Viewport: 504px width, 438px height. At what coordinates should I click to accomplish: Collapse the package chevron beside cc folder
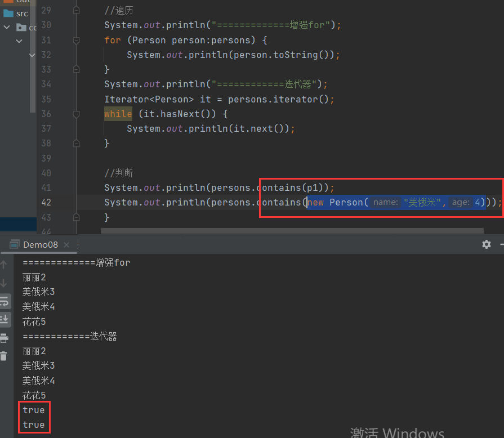click(7, 28)
